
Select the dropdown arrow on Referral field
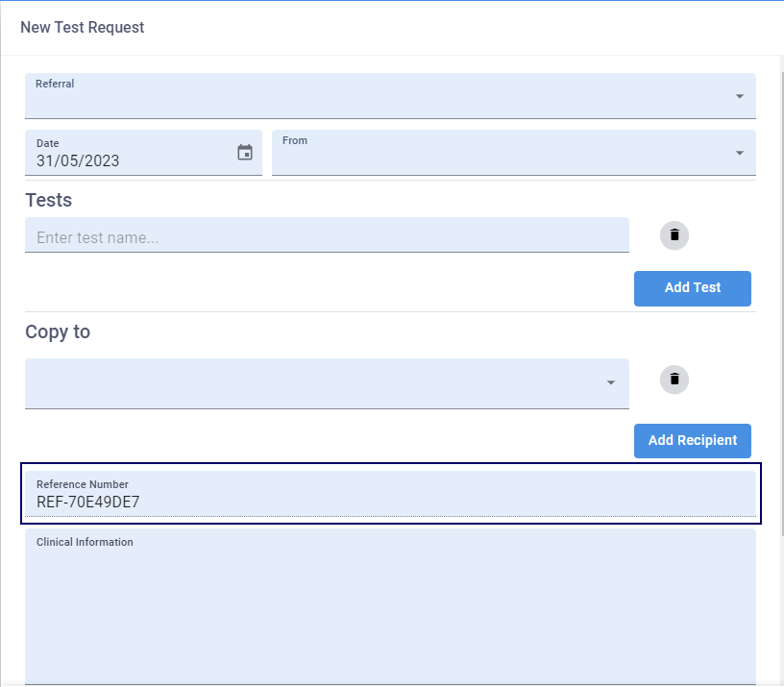click(x=739, y=96)
